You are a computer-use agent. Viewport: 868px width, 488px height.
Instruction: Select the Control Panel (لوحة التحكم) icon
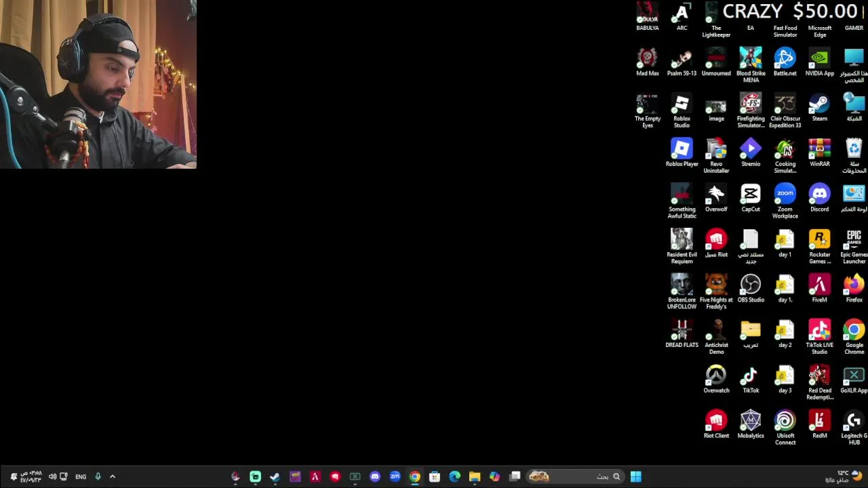tap(854, 199)
